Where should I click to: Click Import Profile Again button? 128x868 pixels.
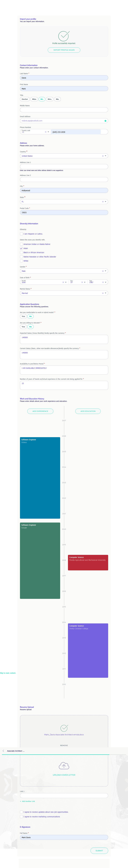pyautogui.click(x=64, y=50)
